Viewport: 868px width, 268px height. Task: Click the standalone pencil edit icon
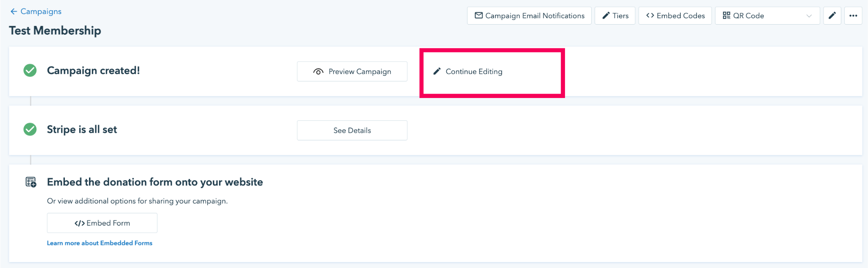832,16
